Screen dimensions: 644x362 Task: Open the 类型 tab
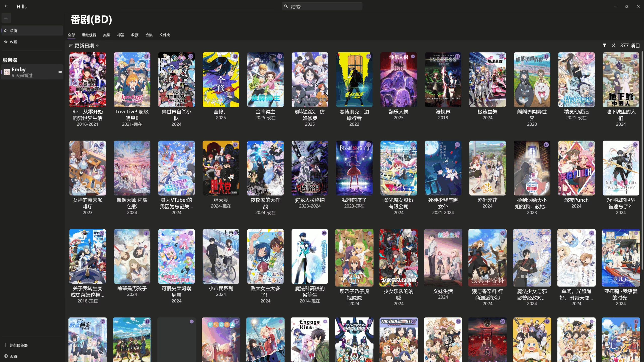[107, 35]
